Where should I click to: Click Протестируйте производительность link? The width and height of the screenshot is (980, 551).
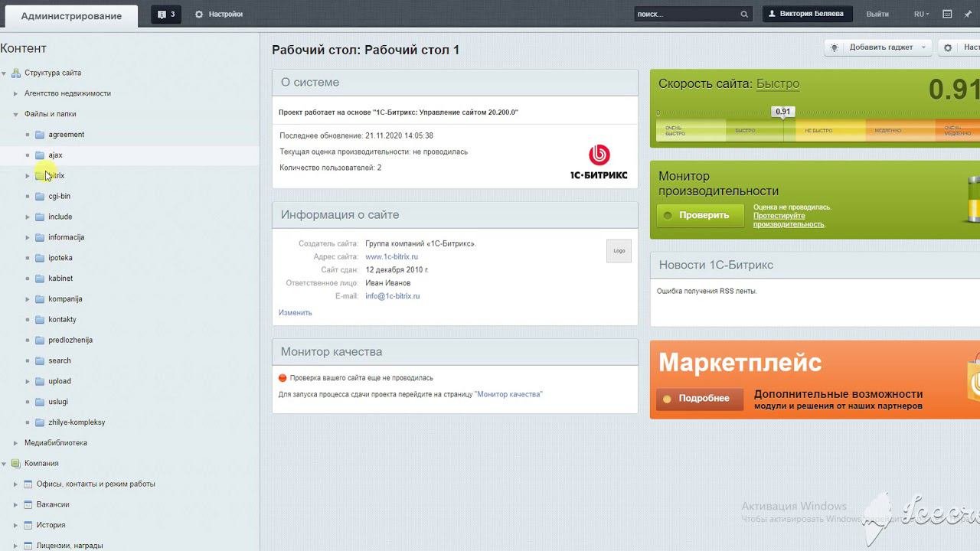pyautogui.click(x=789, y=220)
